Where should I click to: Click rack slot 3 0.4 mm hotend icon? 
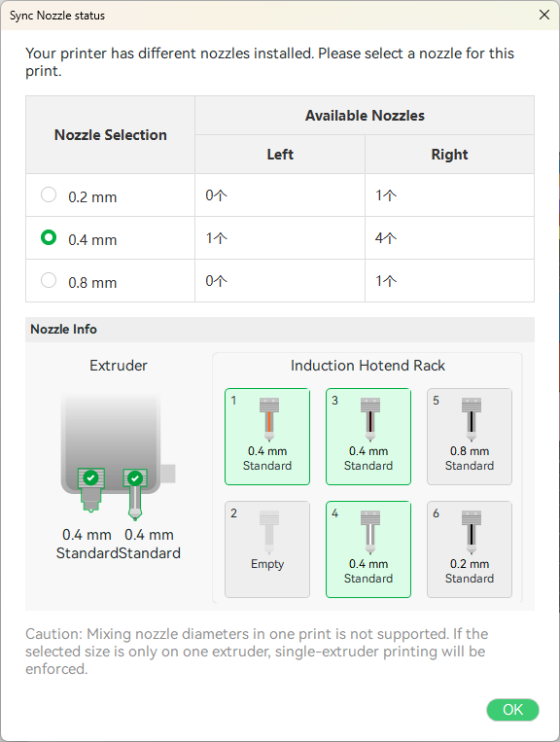point(369,419)
